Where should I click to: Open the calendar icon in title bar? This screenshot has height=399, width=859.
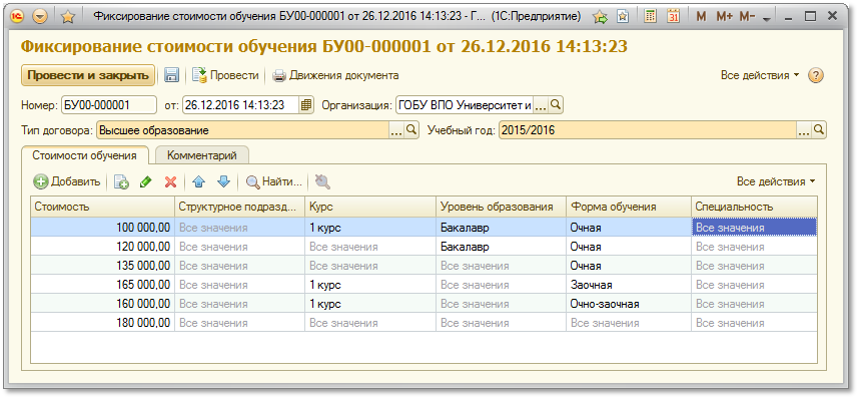pos(673,16)
